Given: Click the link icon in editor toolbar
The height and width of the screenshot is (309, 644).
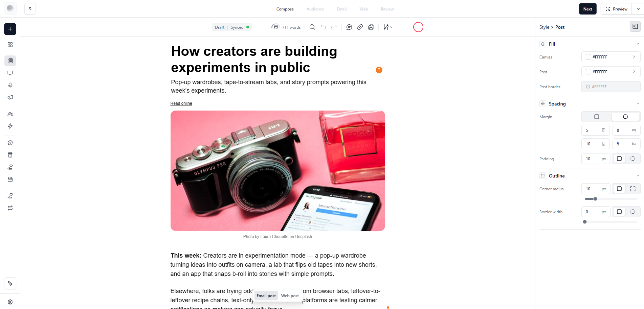Looking at the screenshot, I should point(360,27).
